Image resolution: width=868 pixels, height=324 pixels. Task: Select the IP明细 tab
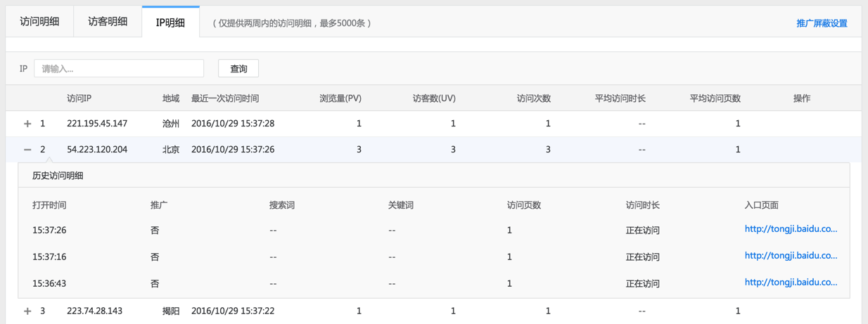click(170, 22)
